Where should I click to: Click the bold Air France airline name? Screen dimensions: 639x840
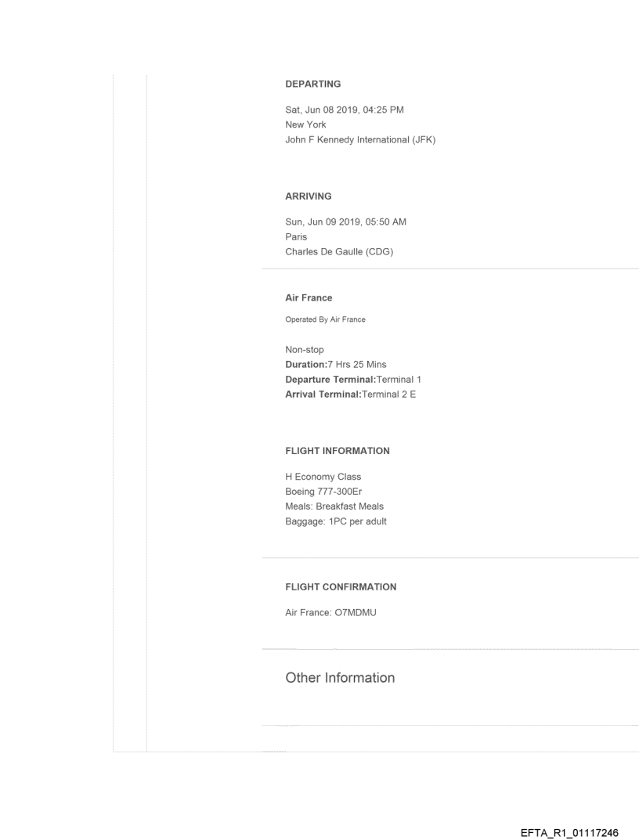click(307, 298)
